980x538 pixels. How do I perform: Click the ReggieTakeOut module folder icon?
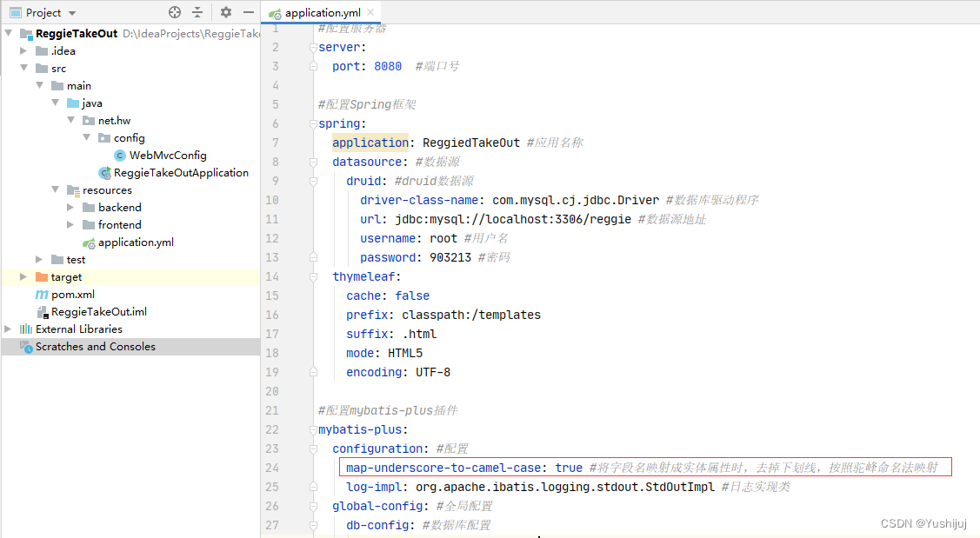26,34
